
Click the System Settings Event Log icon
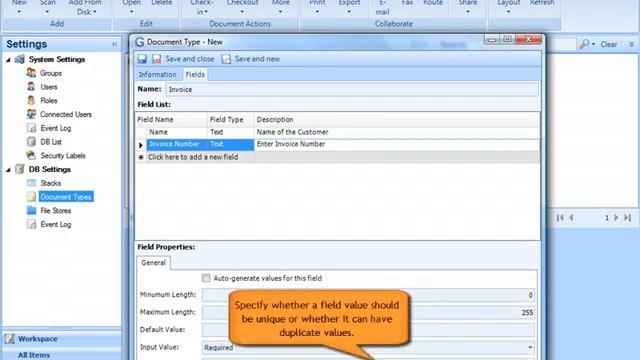31,128
